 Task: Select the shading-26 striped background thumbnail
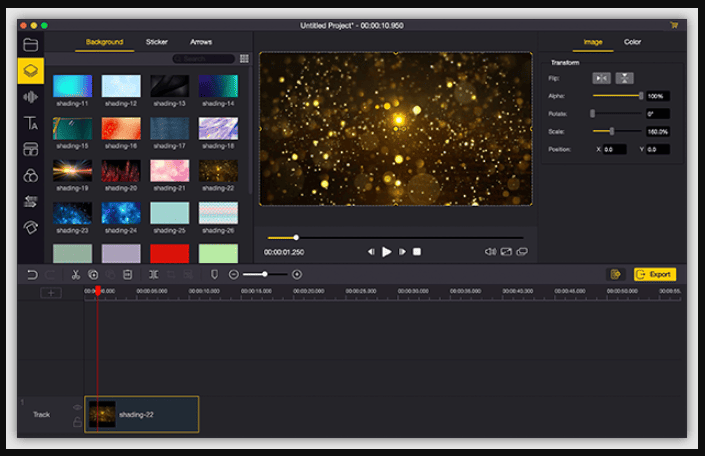pyautogui.click(x=218, y=213)
